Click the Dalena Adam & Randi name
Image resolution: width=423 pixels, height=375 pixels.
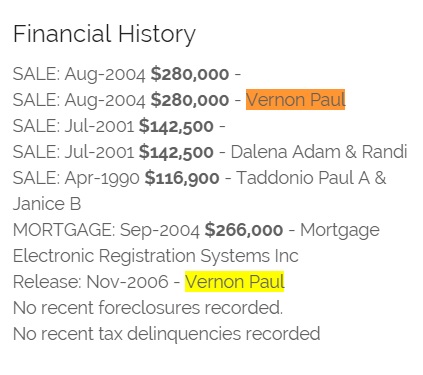(319, 152)
